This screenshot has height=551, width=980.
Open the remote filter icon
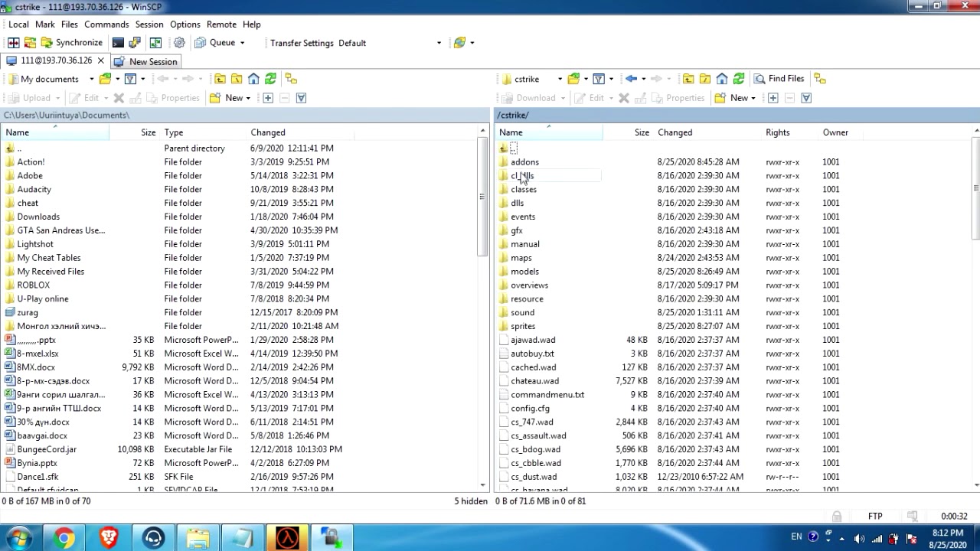[599, 79]
